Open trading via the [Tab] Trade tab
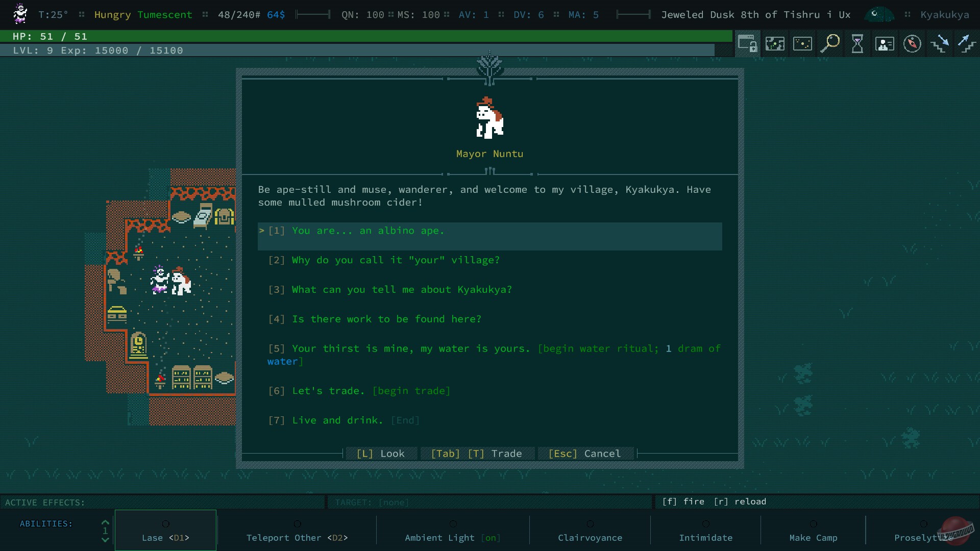This screenshot has width=980, height=551. 477,453
